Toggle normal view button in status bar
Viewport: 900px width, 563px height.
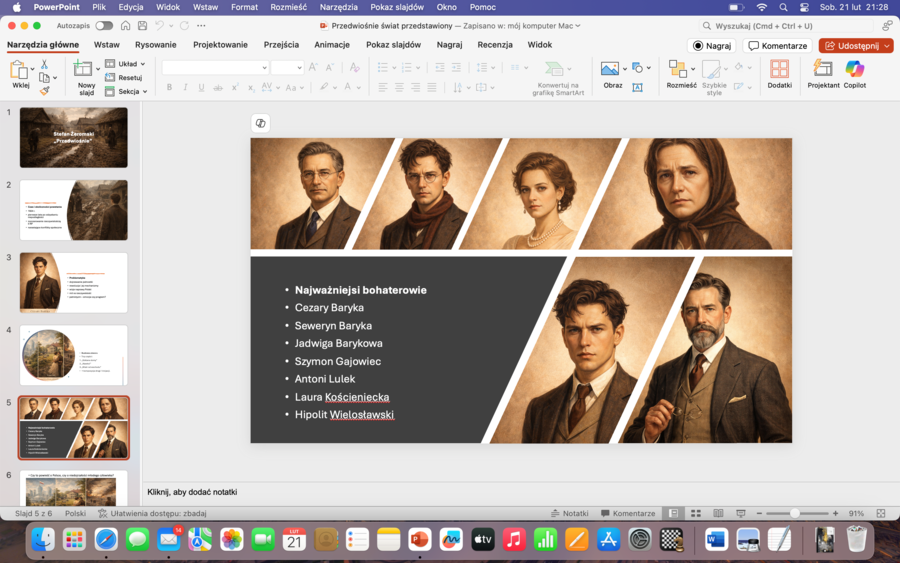point(673,513)
